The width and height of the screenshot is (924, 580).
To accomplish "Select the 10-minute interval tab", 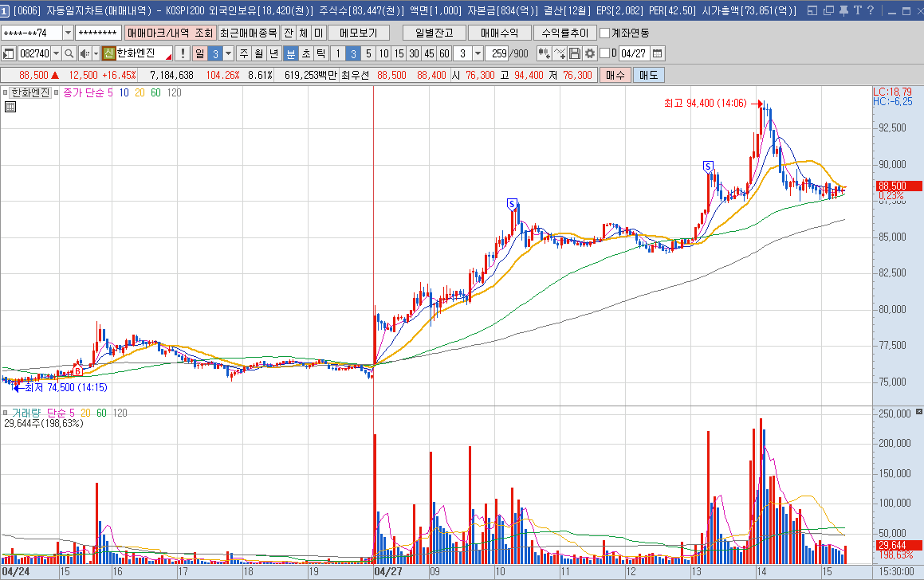I will tap(383, 53).
